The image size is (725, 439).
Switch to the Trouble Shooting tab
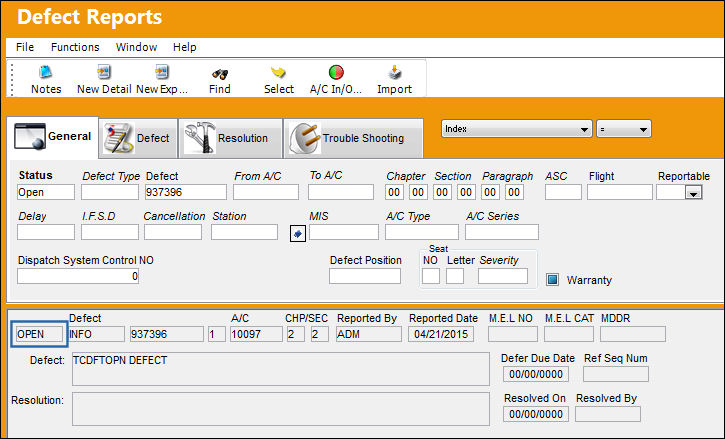(x=353, y=138)
